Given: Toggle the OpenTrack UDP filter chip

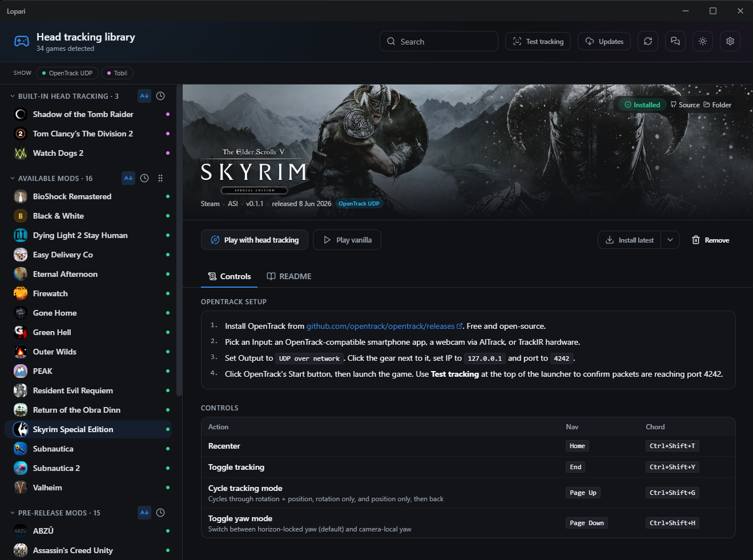Looking at the screenshot, I should (x=67, y=73).
